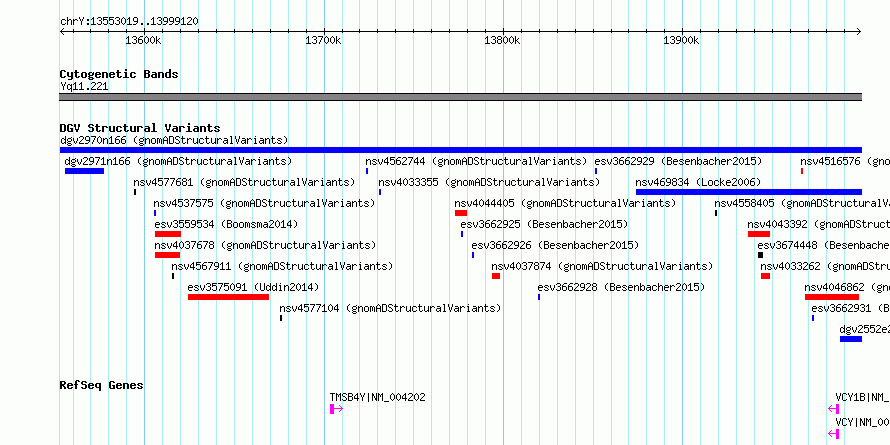Open the esv3559534 (Boomsma2014) label
The width and height of the screenshot is (890, 445).
pyautogui.click(x=226, y=224)
